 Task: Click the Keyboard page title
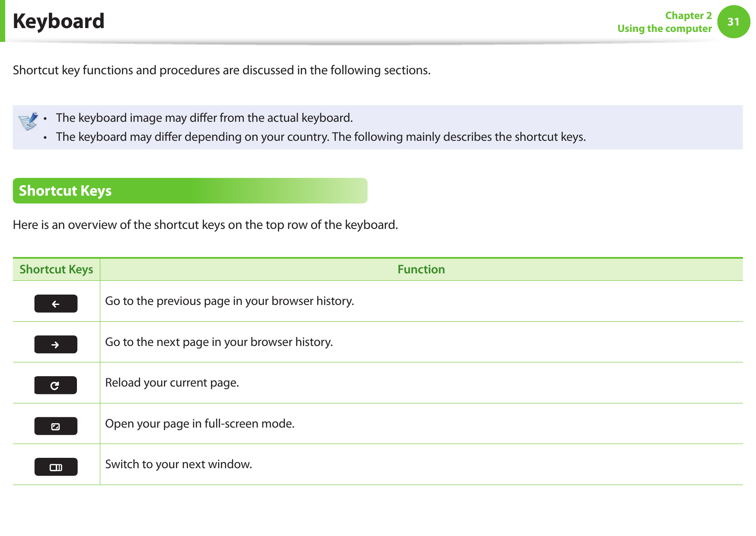coord(59,21)
